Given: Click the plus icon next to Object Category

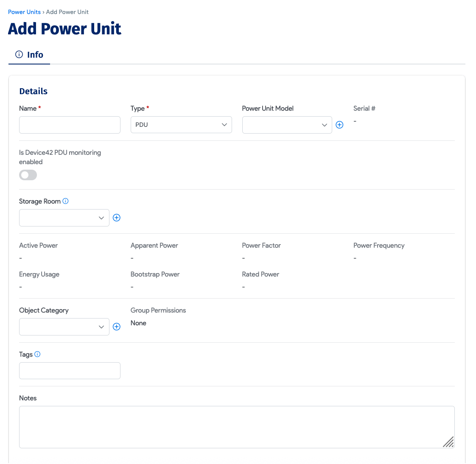Looking at the screenshot, I should point(117,327).
